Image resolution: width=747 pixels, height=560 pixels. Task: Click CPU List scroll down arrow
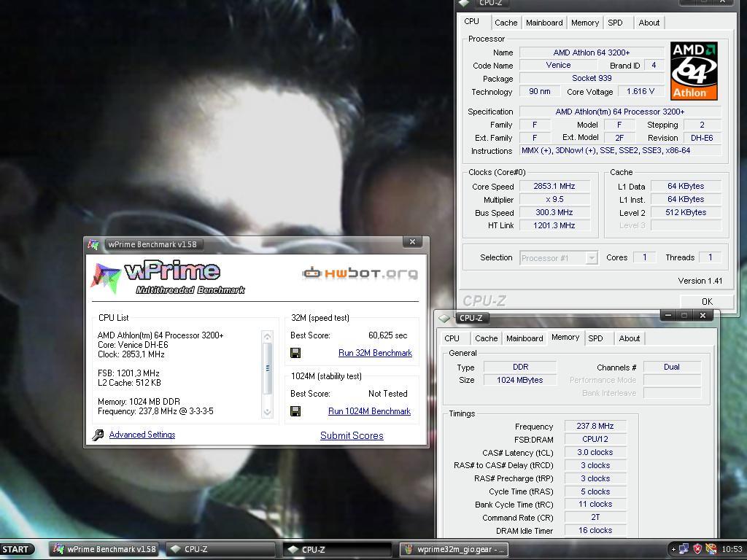267,412
